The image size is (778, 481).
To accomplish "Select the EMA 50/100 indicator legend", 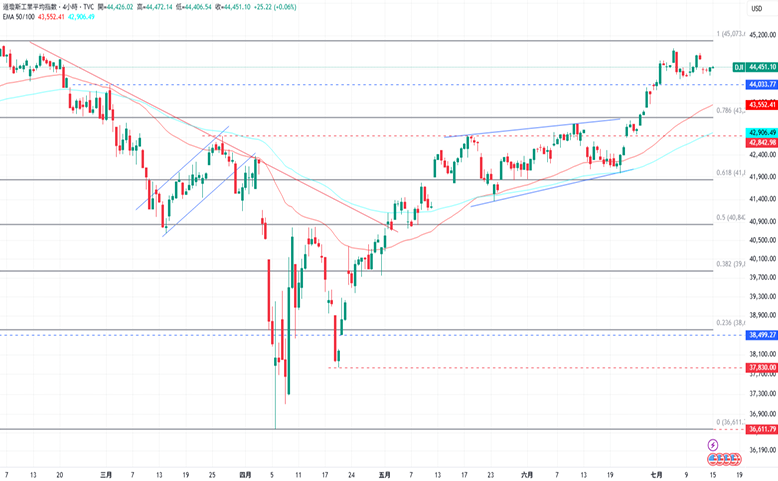I will (x=19, y=16).
